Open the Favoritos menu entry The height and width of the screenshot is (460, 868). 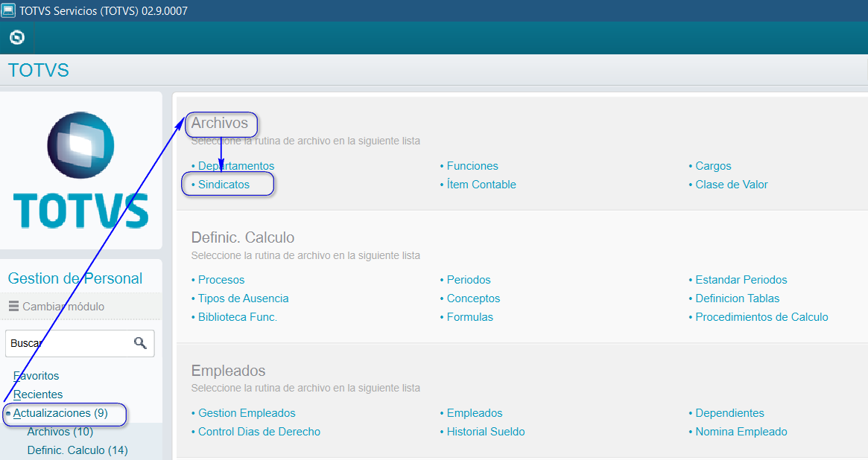(x=36, y=376)
